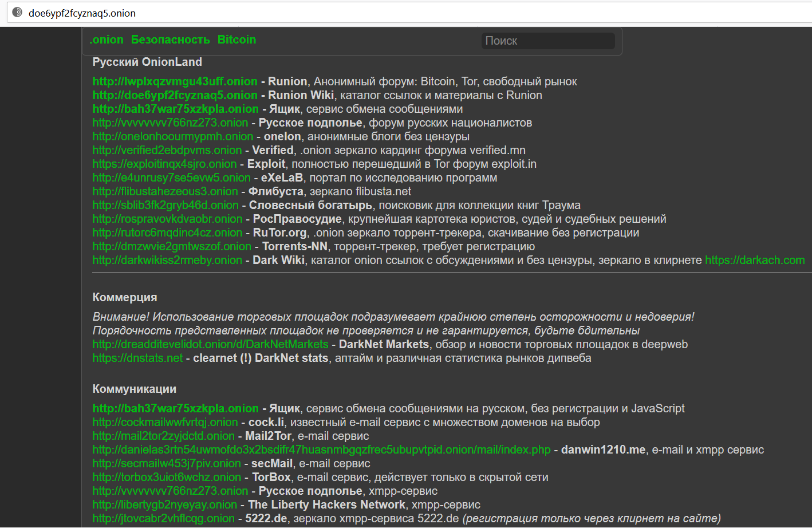
Task: Open the lwplxqzvmgu43uff.onion Runion link
Action: (x=175, y=81)
